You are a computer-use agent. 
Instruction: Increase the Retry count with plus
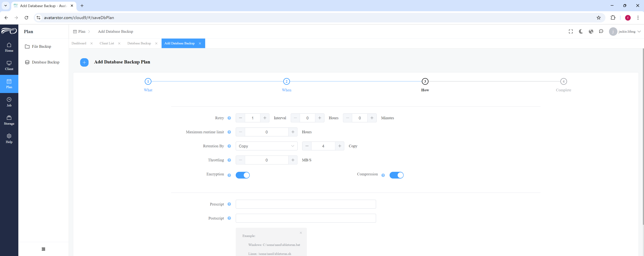265,118
